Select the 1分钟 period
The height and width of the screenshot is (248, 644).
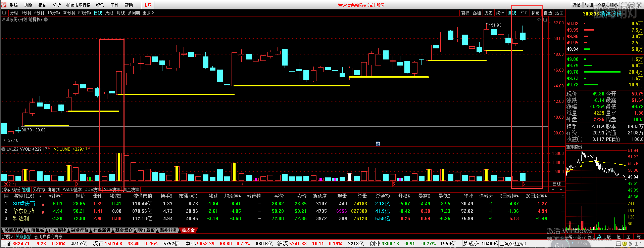pos(26,13)
